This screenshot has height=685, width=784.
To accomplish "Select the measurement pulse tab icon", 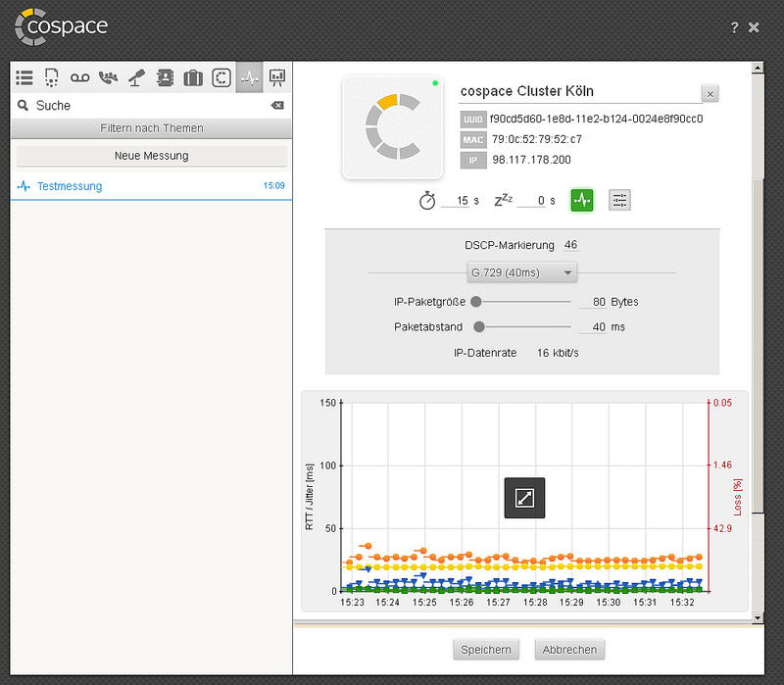I will point(250,77).
